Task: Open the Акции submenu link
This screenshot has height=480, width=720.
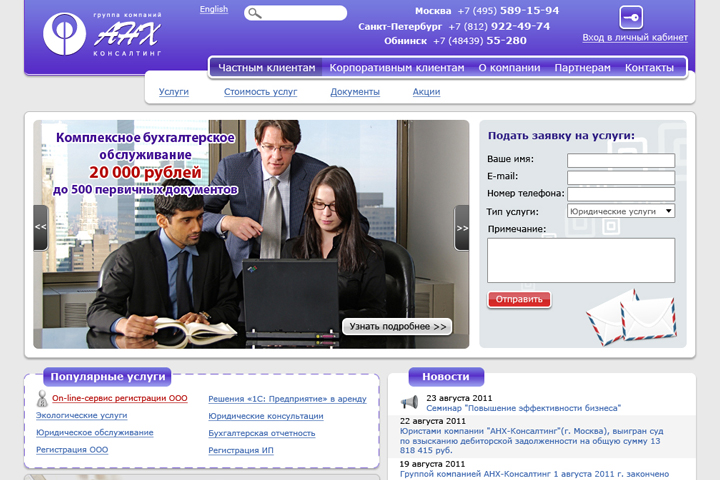Action: click(x=426, y=92)
